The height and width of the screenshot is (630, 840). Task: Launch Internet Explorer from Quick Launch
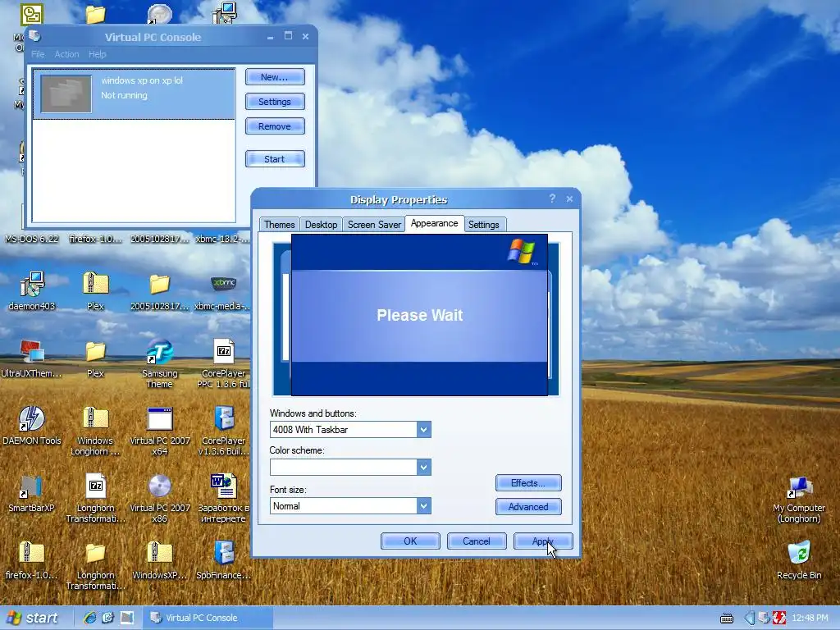coord(90,618)
